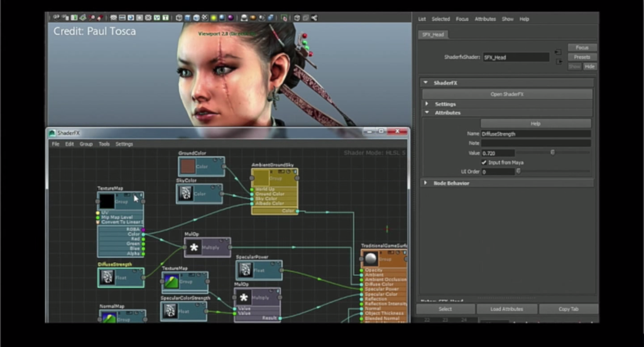Expand the Node Behavior section
Image resolution: width=644 pixels, height=347 pixels.
[426, 183]
